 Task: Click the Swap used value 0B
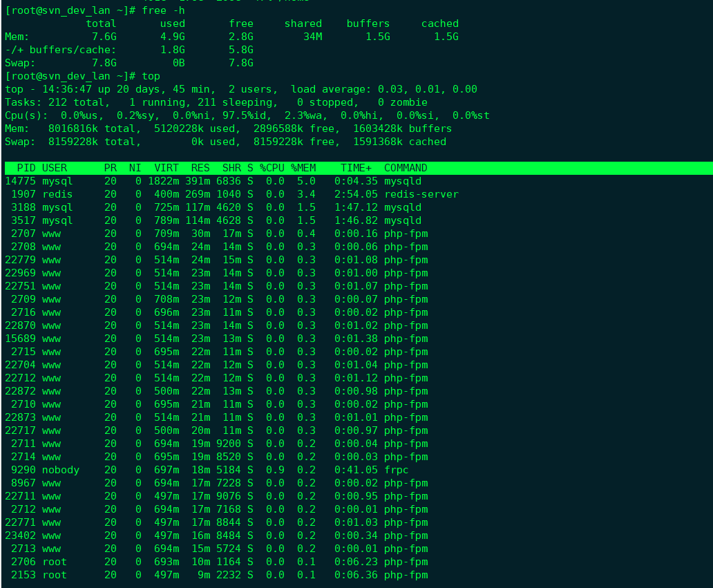click(179, 63)
